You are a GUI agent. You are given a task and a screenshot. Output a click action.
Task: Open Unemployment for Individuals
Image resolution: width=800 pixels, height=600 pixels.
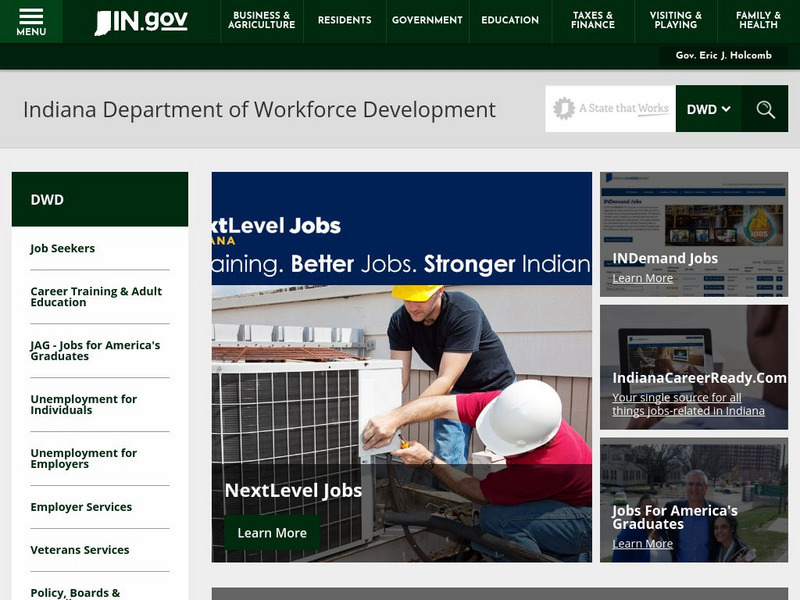84,405
